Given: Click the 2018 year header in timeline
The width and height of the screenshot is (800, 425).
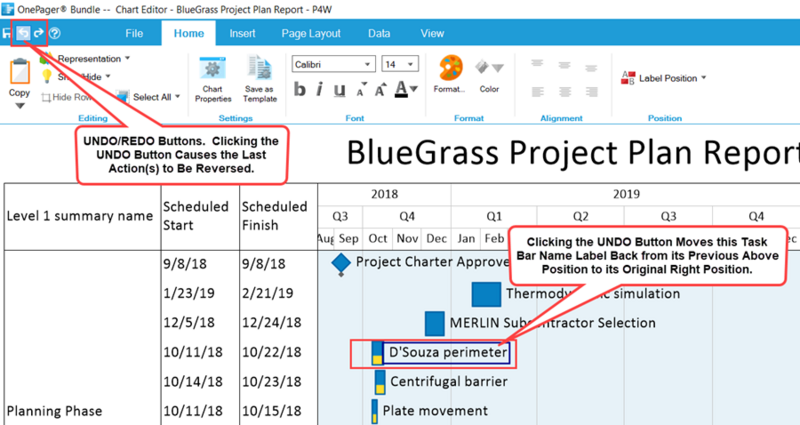Looking at the screenshot, I should (x=385, y=194).
